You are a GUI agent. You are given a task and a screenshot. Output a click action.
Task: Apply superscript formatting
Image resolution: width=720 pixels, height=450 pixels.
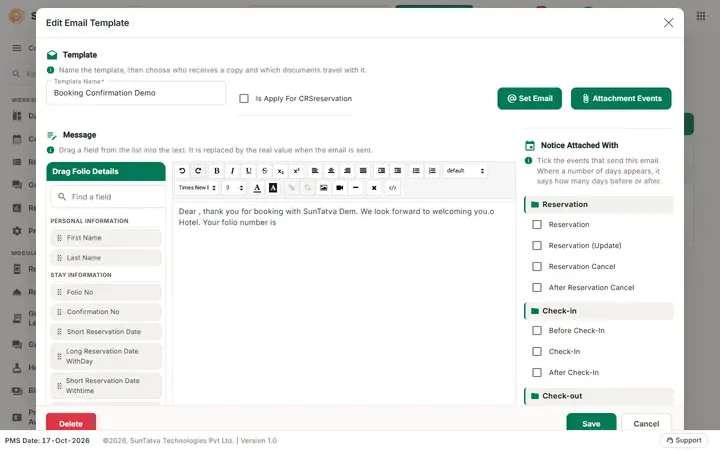coord(297,171)
